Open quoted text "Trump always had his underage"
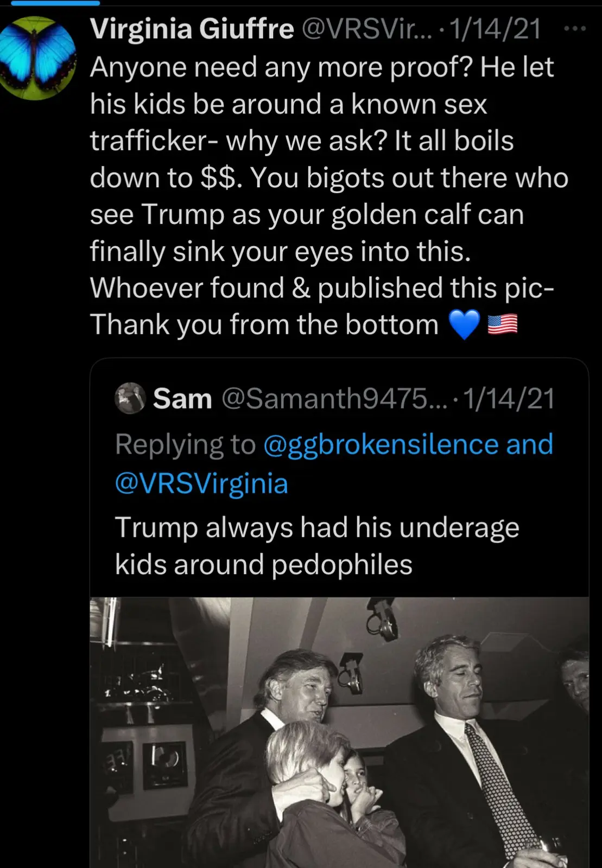The image size is (602, 868). [x=317, y=527]
